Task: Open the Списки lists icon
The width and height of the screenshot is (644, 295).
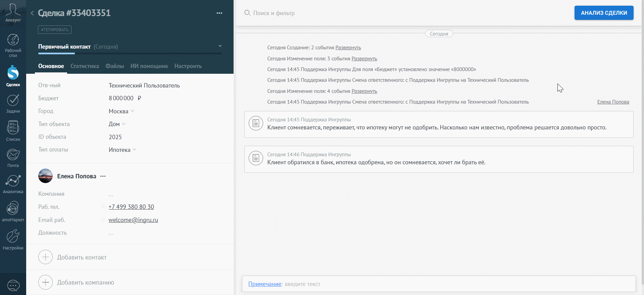Action: [x=13, y=128]
